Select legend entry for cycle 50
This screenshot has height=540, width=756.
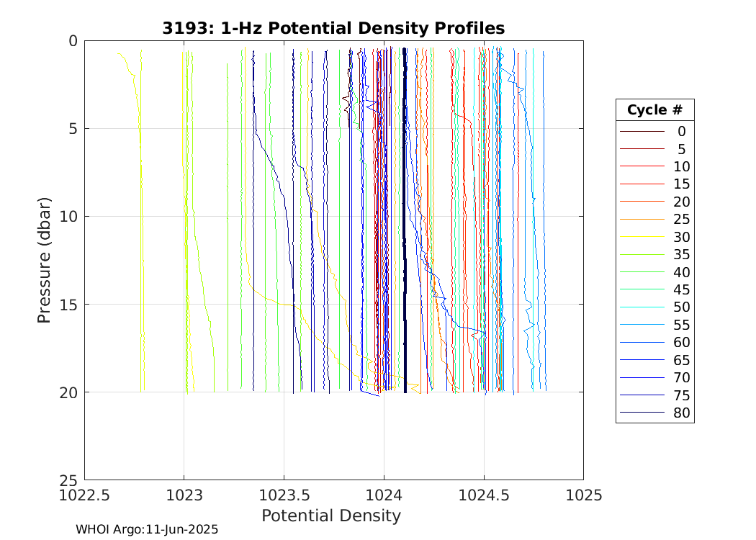pyautogui.click(x=654, y=307)
